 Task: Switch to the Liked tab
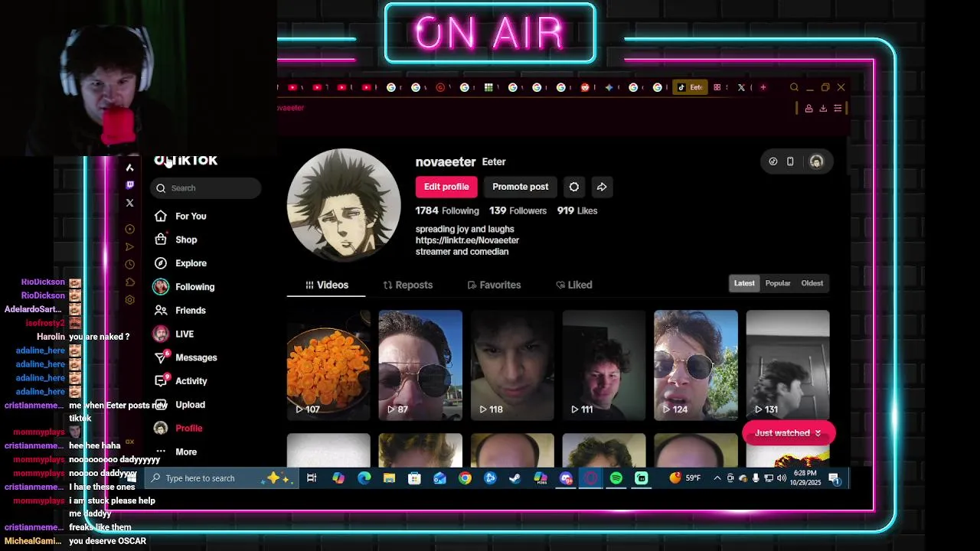574,285
